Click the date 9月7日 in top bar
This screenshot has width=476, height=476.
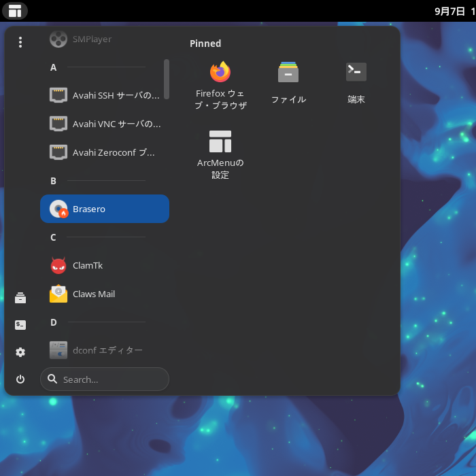pyautogui.click(x=449, y=12)
